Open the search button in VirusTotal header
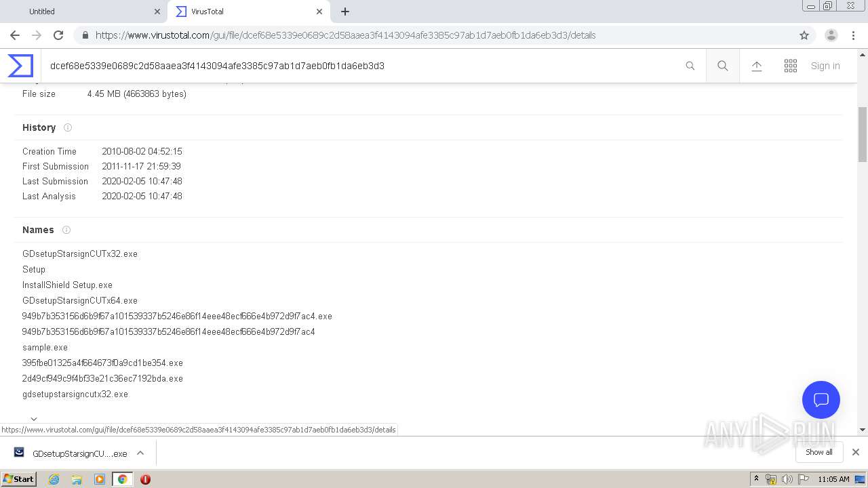This screenshot has height=488, width=868. 723,66
